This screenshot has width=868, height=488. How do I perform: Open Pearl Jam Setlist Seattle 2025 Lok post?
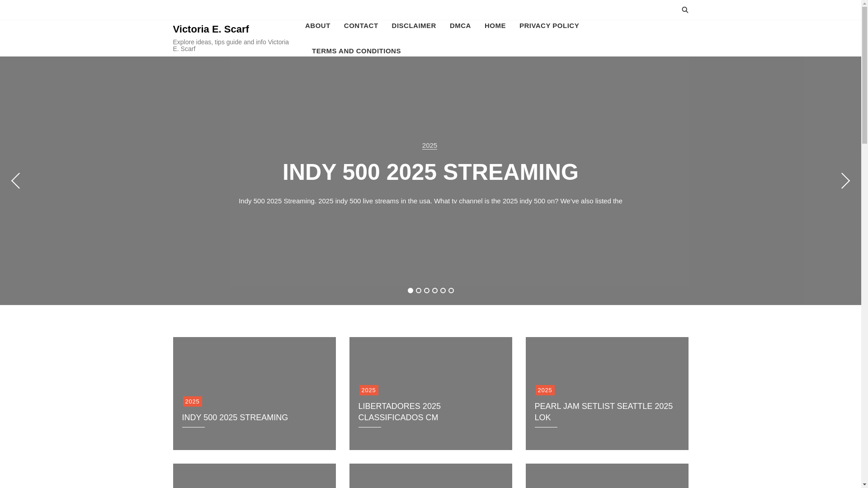pos(604,412)
